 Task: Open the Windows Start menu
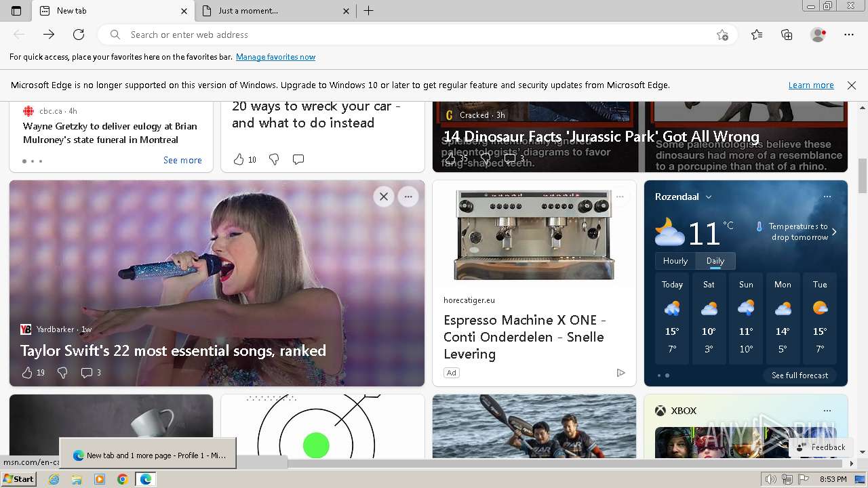click(18, 479)
